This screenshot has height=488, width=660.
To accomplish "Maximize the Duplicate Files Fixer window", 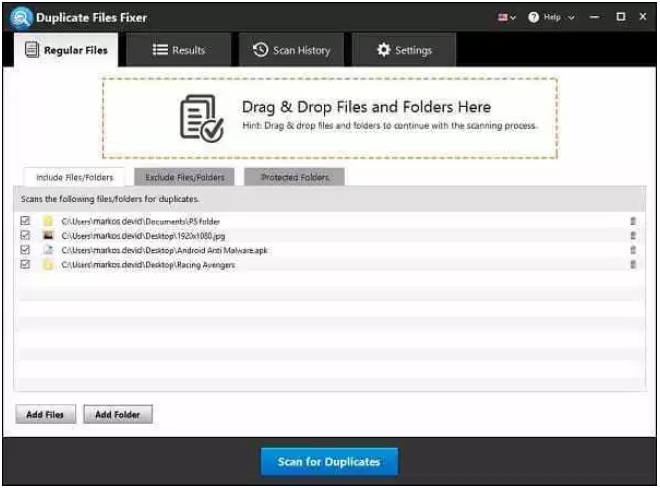I will click(620, 17).
